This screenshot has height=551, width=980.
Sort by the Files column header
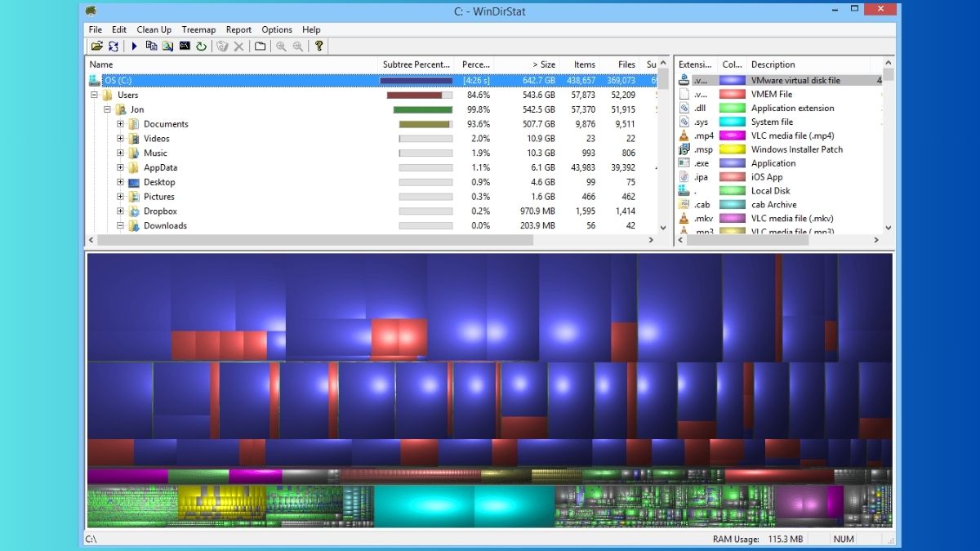point(621,64)
